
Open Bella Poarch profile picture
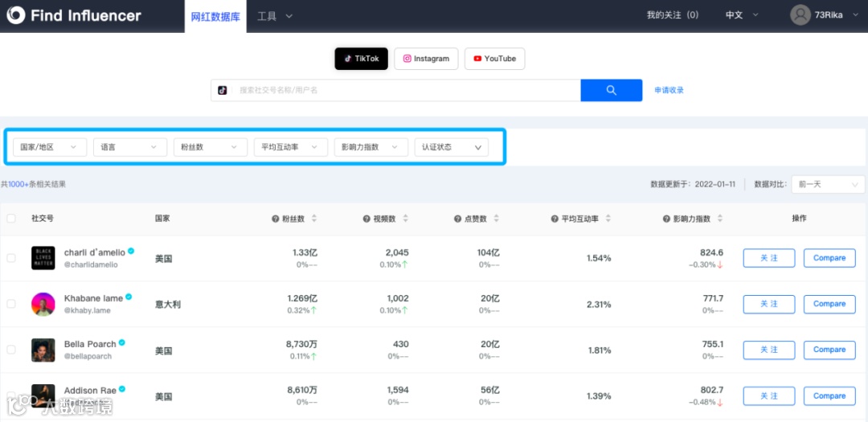43,350
